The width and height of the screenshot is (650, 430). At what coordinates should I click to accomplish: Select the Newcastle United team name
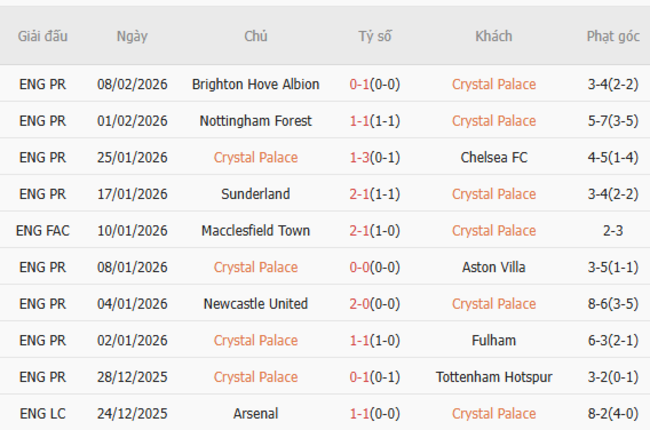coord(255,304)
